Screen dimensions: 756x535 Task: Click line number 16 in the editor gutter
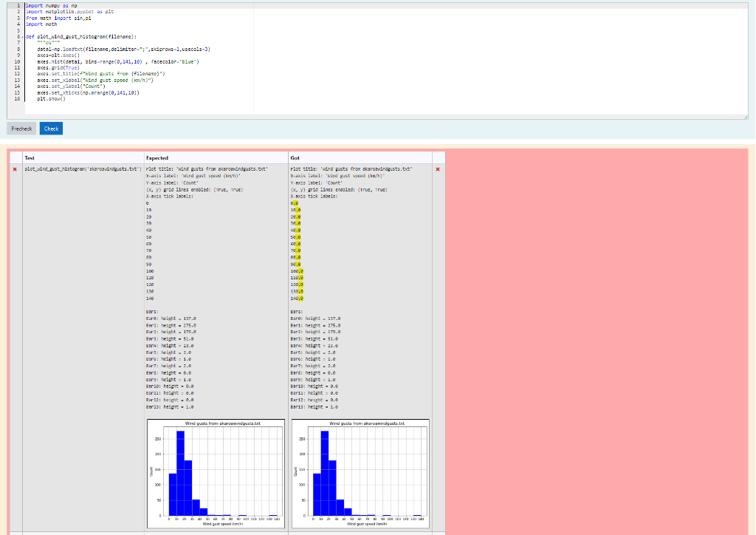(16, 98)
